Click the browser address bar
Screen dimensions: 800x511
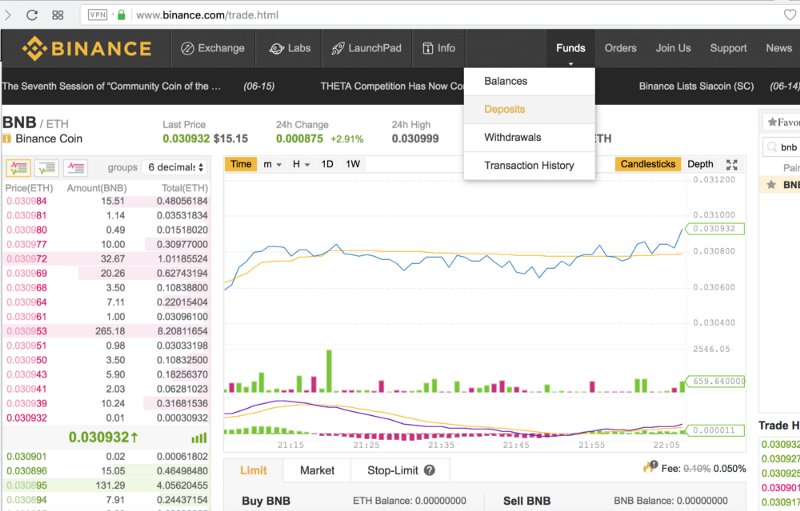434,15
